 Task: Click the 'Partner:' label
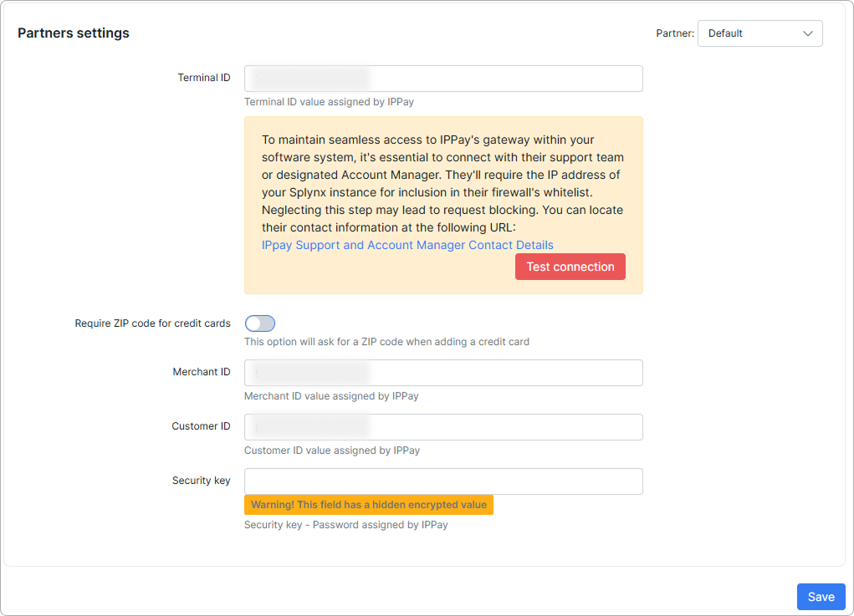675,33
